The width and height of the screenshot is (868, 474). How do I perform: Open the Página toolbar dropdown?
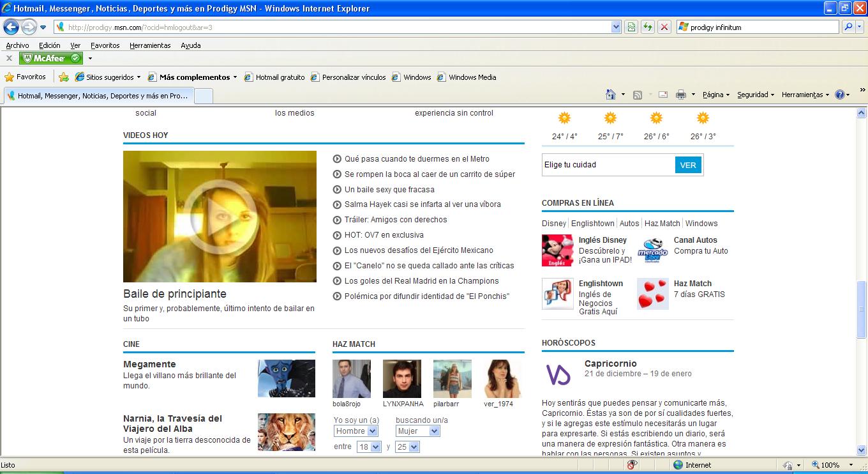point(715,94)
